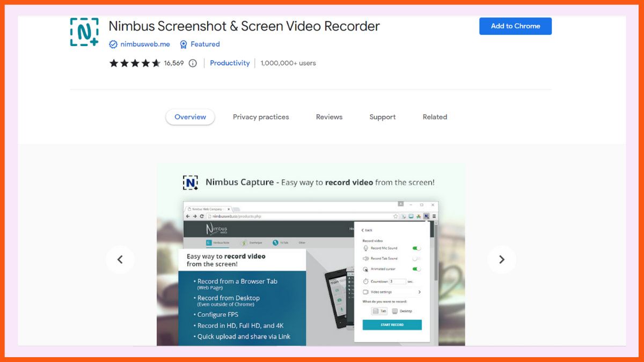Toggle the Record Mic Sound switch

click(x=416, y=248)
